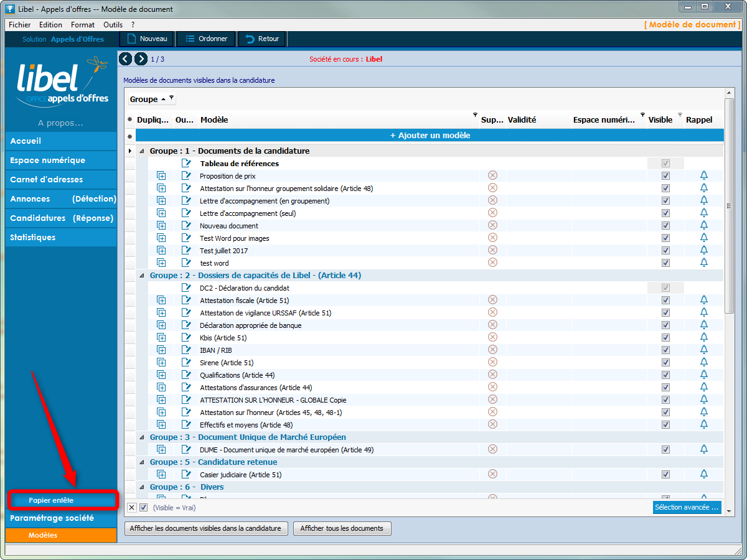The height and width of the screenshot is (560, 747).
Task: Edit the Sirene (Article 51) model
Action: coord(186,363)
